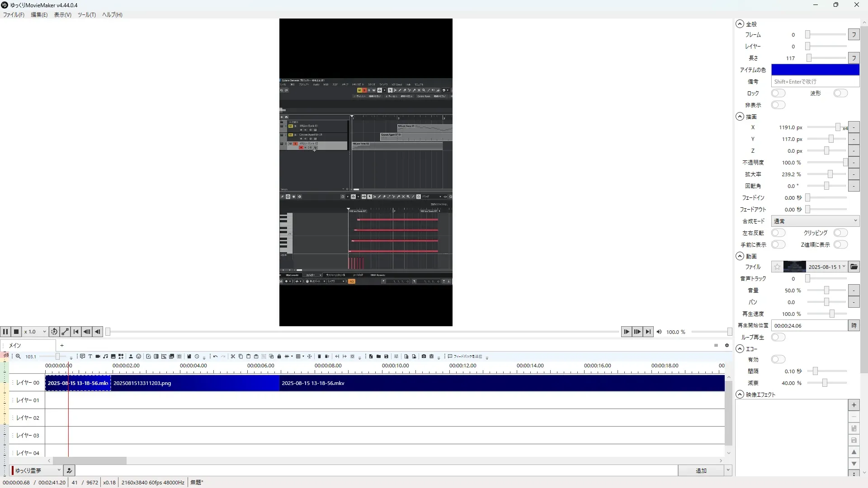The width and height of the screenshot is (868, 488).
Task: Add a text item with the T icon
Action: [90, 357]
